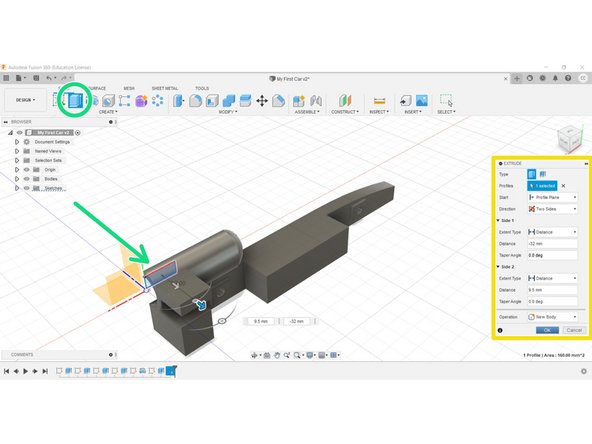This screenshot has height=444, width=592.
Task: Open the Direction Two Sides dropdown
Action: tap(552, 209)
